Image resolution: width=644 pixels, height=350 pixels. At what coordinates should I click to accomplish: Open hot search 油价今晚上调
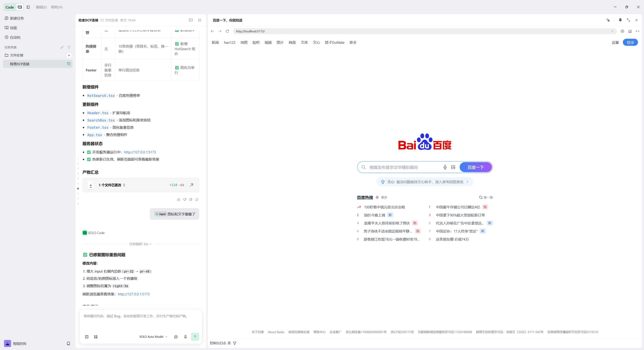tap(374, 215)
